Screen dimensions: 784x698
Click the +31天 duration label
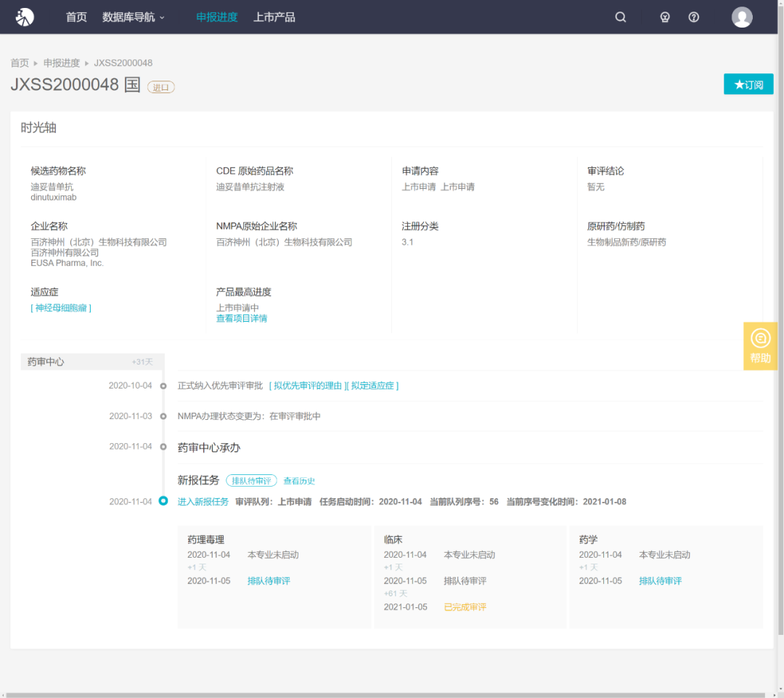[x=142, y=362]
